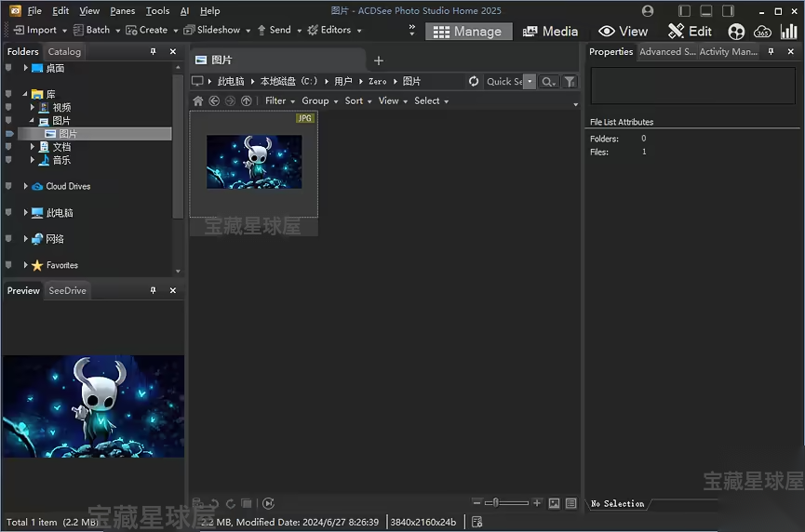Expand the 桌面 tree node
805x532 pixels.
click(26, 68)
